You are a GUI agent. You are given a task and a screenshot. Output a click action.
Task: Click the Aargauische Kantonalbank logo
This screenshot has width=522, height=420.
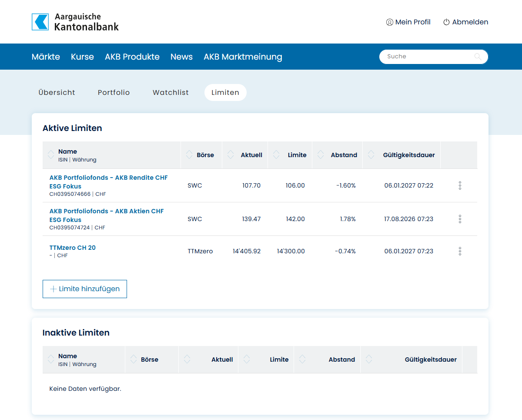pyautogui.click(x=75, y=22)
